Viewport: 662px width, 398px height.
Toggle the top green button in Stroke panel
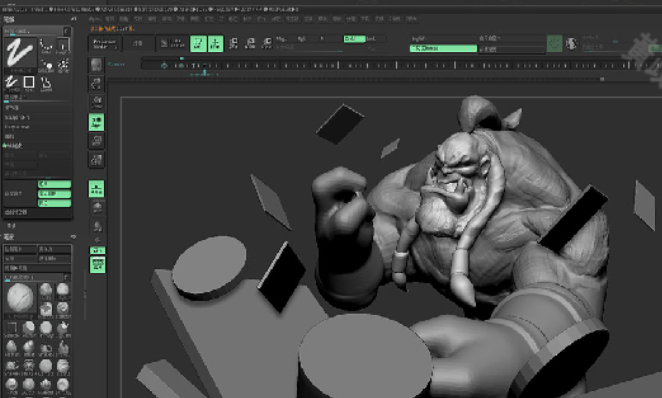coord(54,184)
